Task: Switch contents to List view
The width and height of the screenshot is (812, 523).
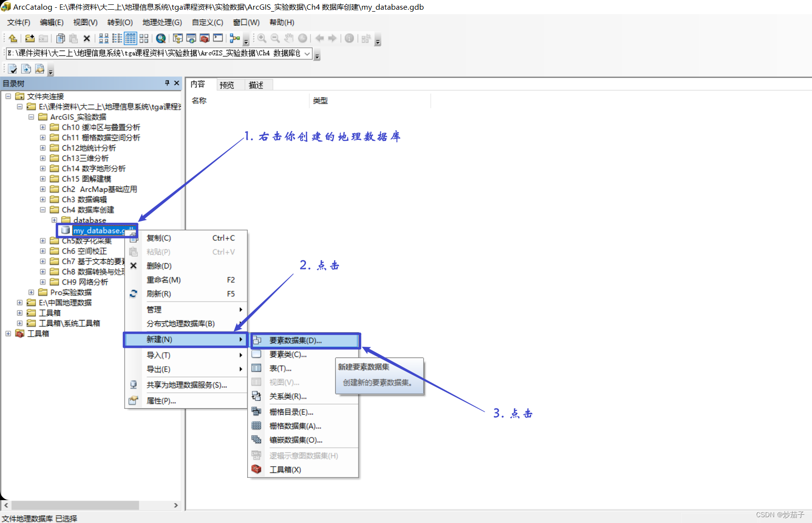Action: 117,38
